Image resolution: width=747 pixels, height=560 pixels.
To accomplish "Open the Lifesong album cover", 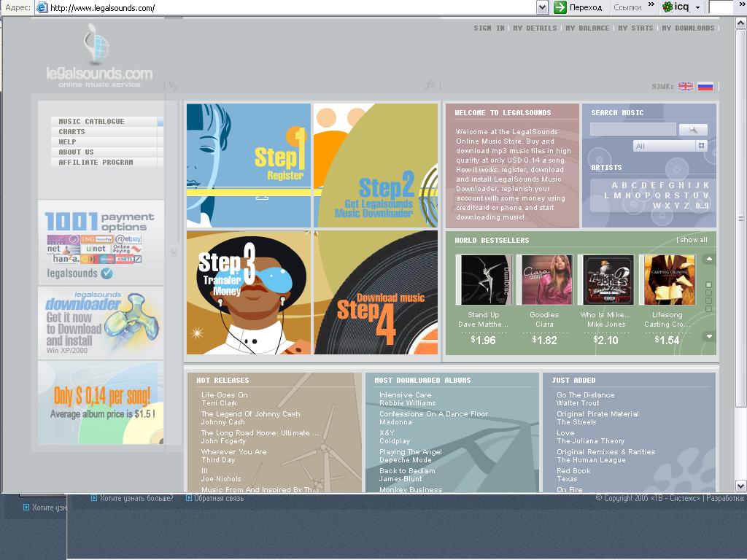I will [667, 279].
